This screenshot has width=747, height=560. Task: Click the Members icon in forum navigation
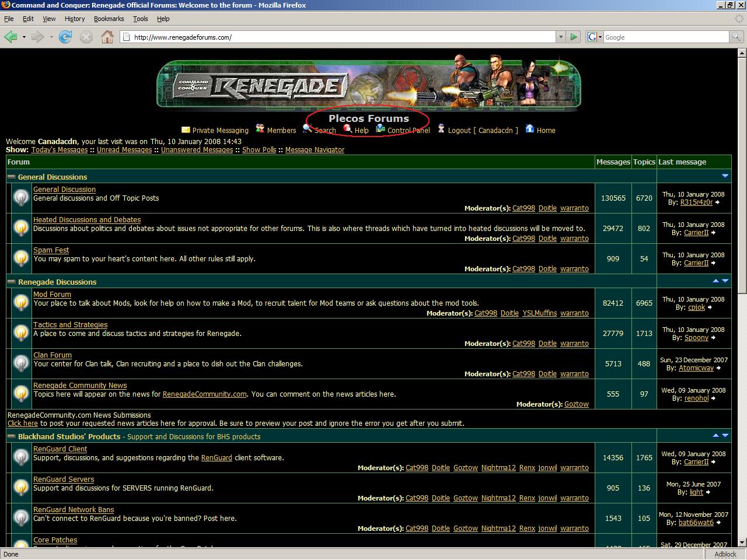(x=260, y=129)
